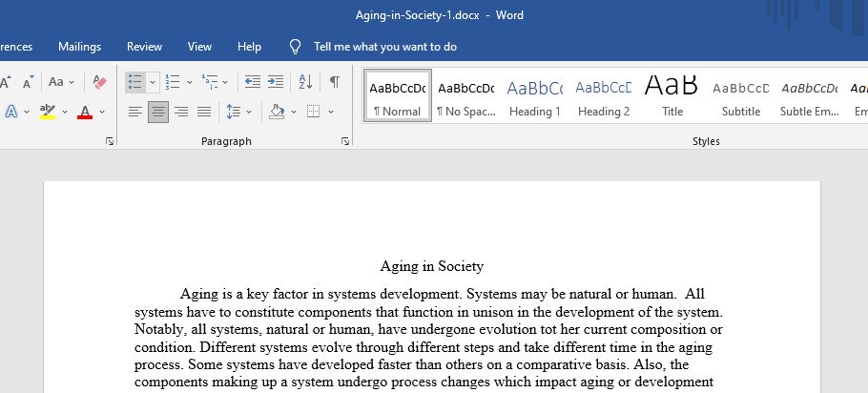Open the Review tab
Viewport: 868px width, 393px height.
pyautogui.click(x=144, y=47)
